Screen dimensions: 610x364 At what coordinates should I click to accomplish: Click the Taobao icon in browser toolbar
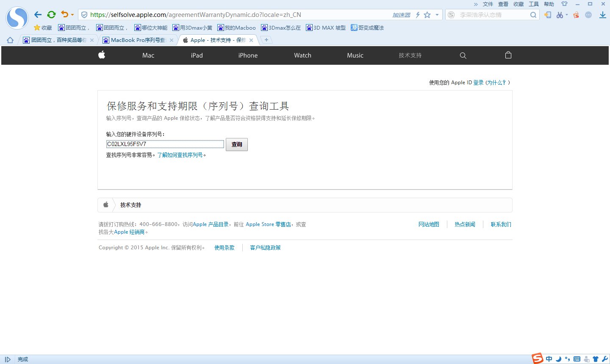coord(575,14)
